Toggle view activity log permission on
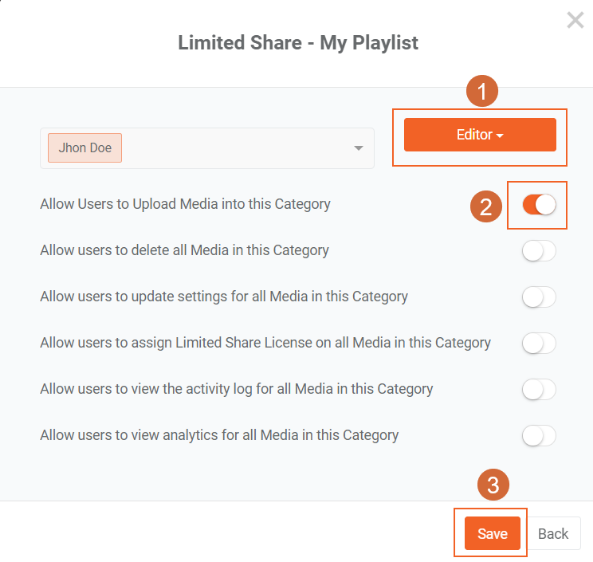Image resolution: width=593 pixels, height=562 pixels. pos(539,389)
